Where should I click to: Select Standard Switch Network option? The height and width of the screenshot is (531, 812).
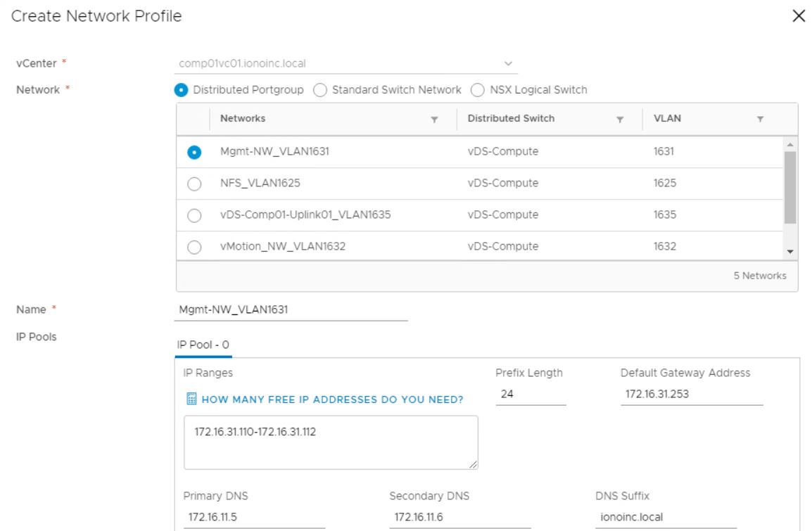[319, 90]
